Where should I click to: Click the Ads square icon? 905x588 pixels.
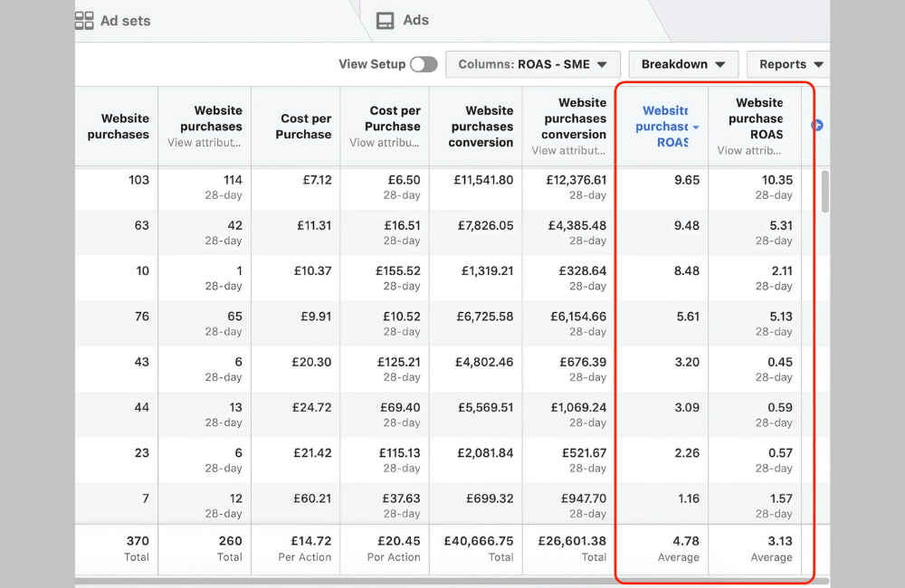click(x=384, y=20)
